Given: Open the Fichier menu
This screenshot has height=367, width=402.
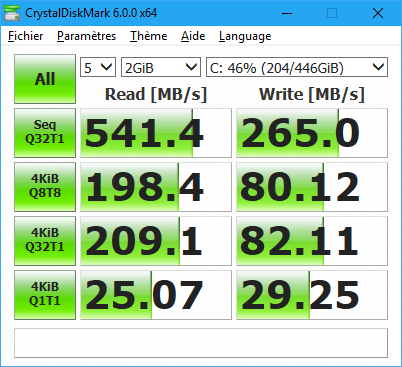Looking at the screenshot, I should 26,36.
